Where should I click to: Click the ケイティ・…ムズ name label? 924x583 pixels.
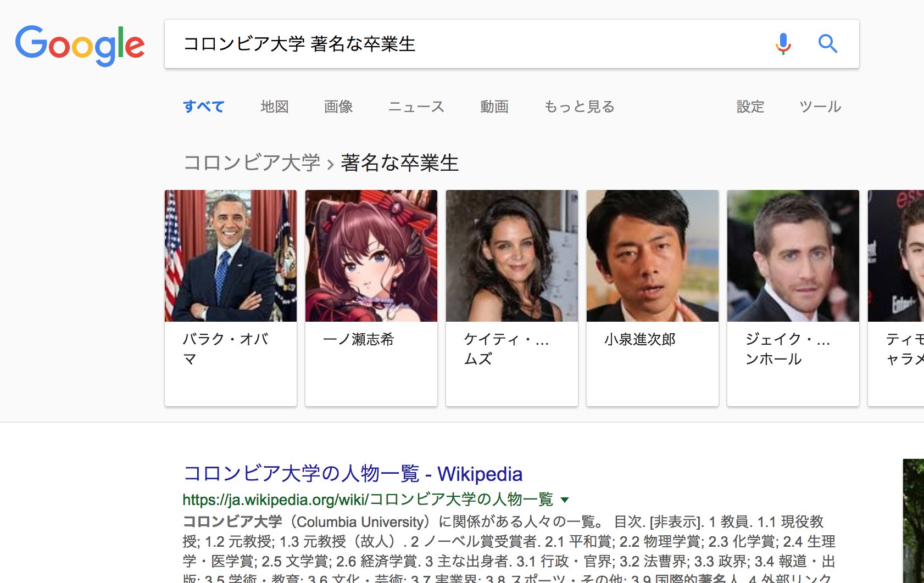coord(506,349)
